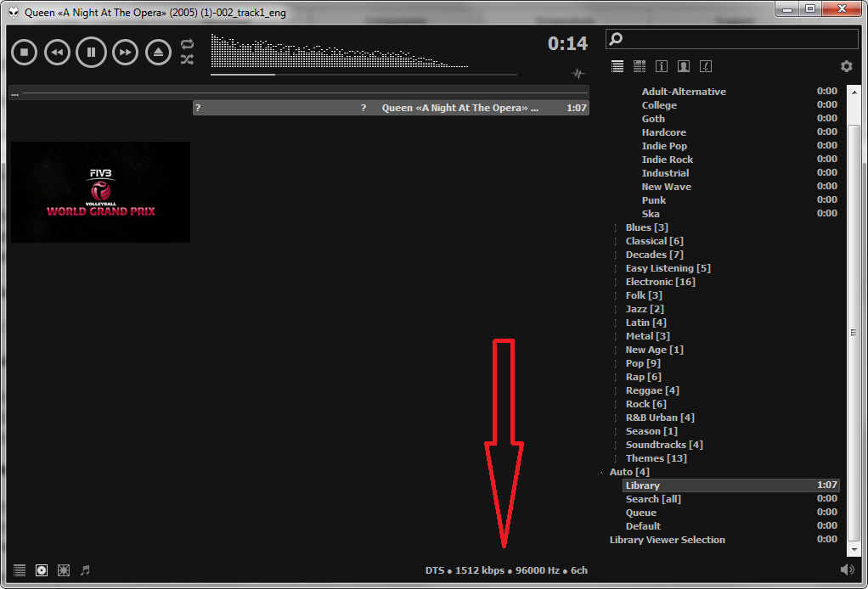This screenshot has height=589, width=868.
Task: Stop playback with the Stop button
Action: (24, 53)
